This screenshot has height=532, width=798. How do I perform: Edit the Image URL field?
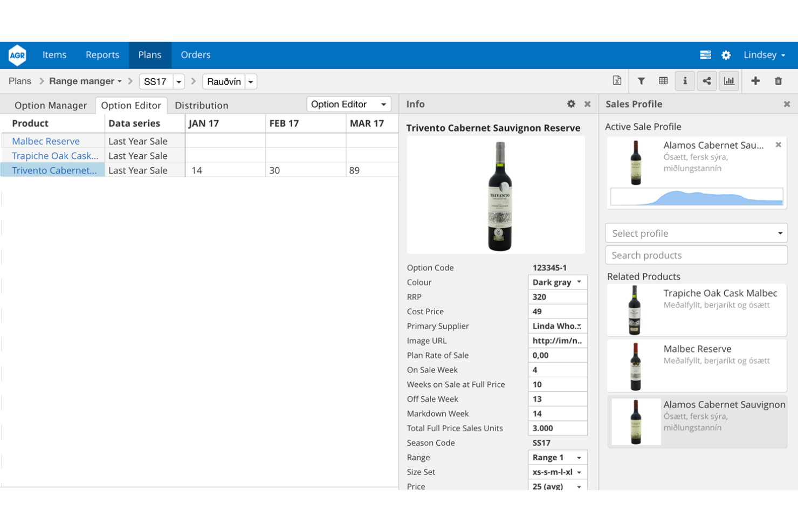(557, 340)
